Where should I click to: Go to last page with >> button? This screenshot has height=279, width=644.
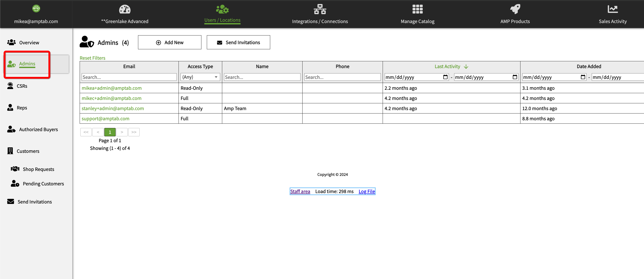134,132
